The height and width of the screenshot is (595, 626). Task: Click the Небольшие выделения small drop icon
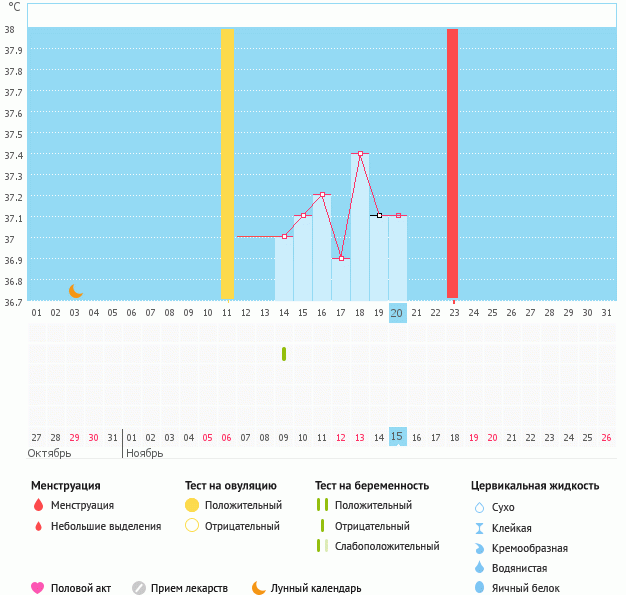coord(38,526)
